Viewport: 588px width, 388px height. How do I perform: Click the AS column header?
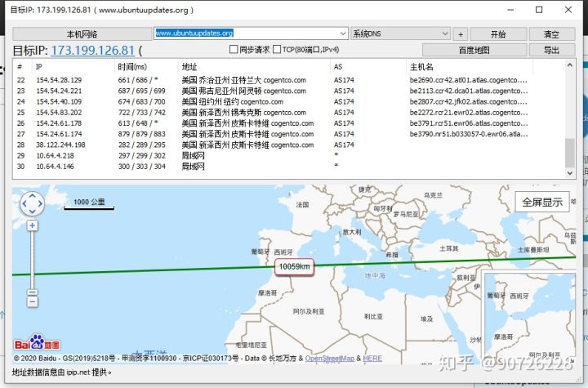coord(367,67)
